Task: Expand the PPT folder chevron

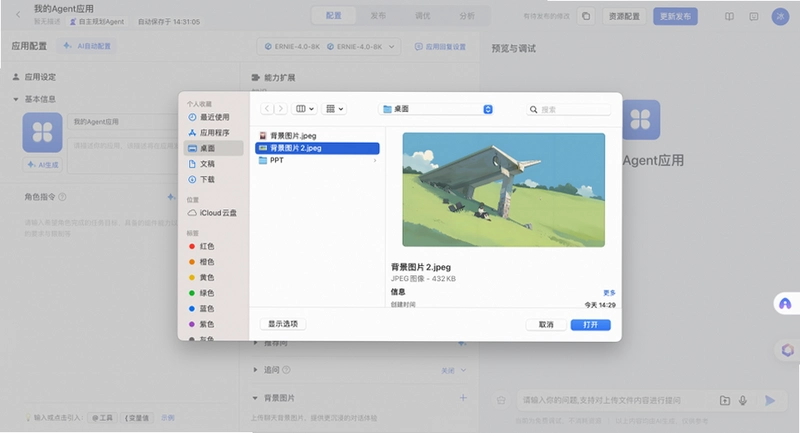Action: pyautogui.click(x=375, y=160)
